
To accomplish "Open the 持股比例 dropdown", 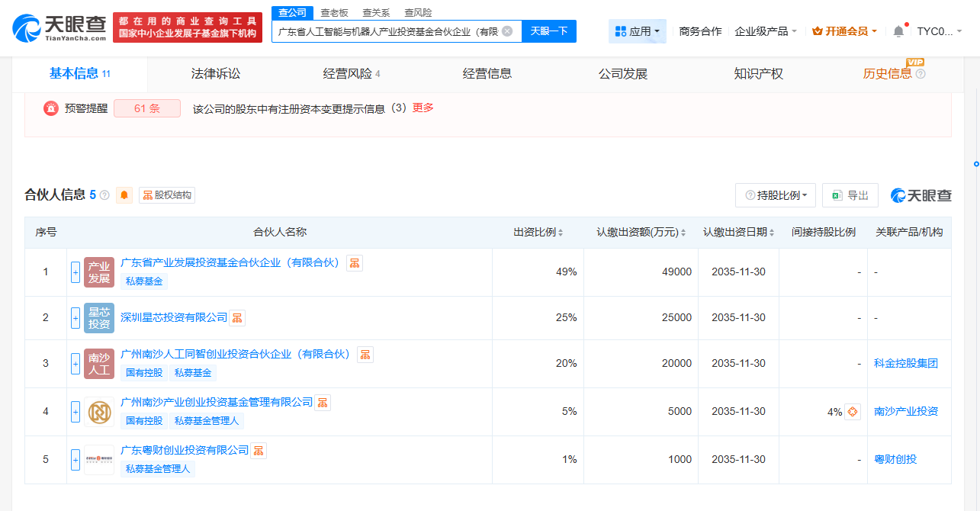I will pos(776,195).
